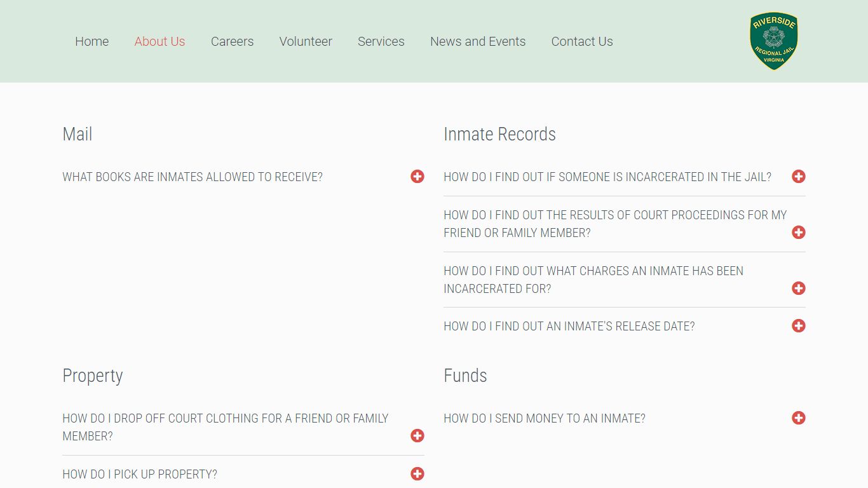Viewport: 868px width, 488px height.
Task: Open News and Events page
Action: click(x=478, y=41)
